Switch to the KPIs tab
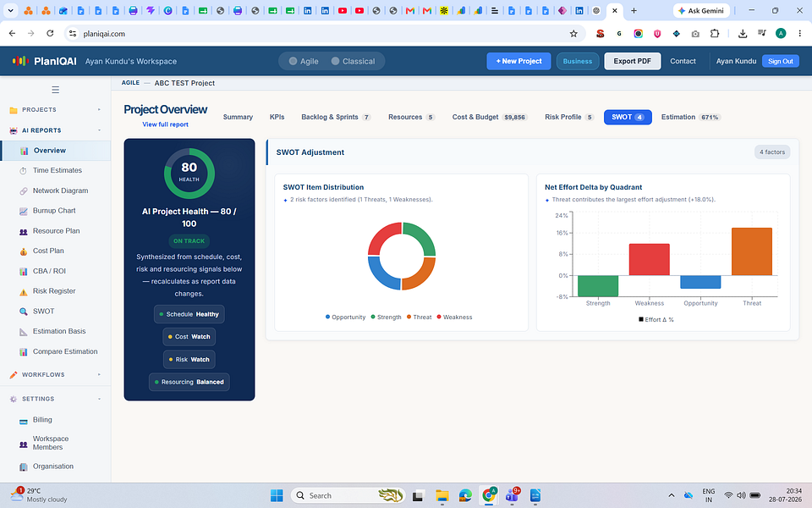812x508 pixels. tap(277, 117)
